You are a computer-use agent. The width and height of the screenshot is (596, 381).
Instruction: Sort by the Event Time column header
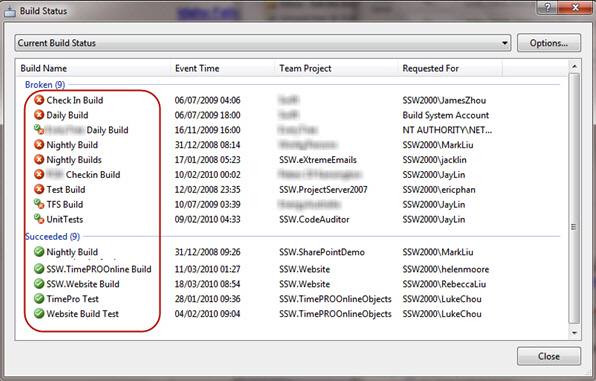click(x=222, y=68)
